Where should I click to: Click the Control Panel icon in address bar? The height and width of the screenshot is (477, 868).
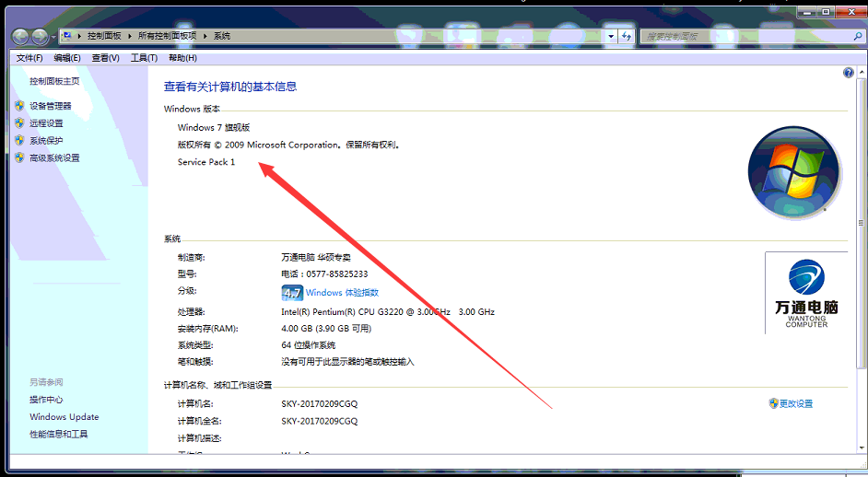67,36
